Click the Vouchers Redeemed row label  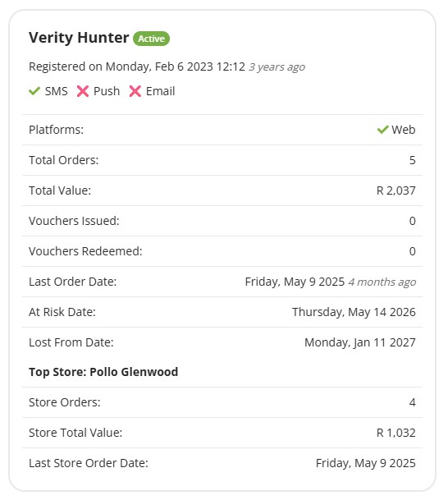coord(85,251)
